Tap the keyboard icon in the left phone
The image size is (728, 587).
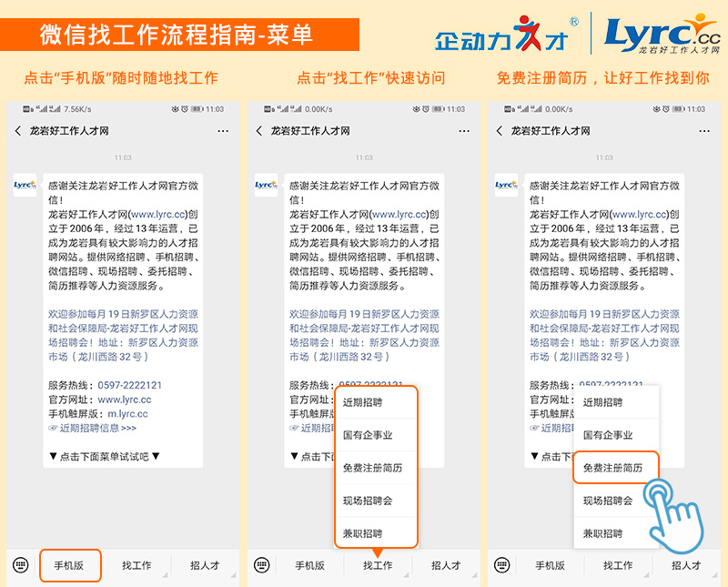point(21,565)
